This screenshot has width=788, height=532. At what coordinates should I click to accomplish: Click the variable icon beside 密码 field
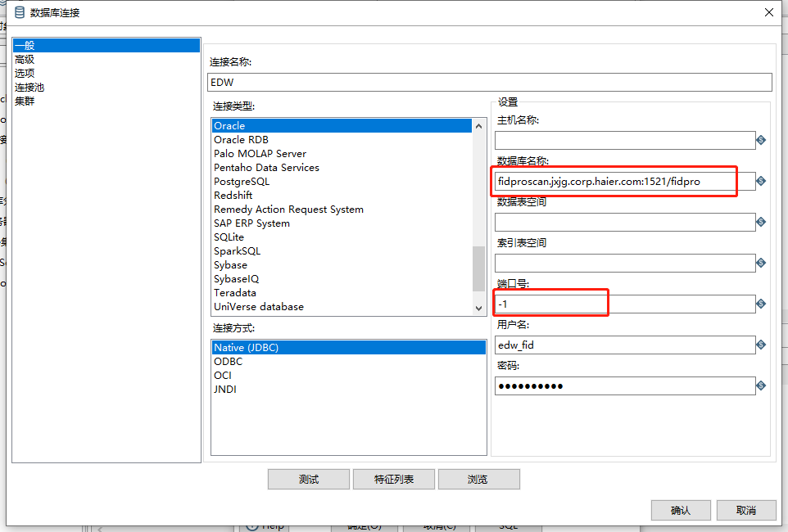click(x=761, y=385)
